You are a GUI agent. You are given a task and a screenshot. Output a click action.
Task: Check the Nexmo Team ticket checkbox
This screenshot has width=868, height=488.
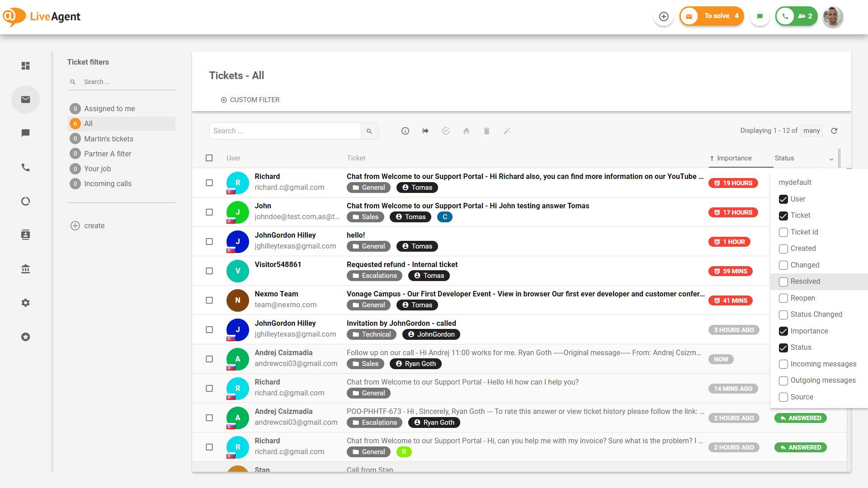coord(209,300)
